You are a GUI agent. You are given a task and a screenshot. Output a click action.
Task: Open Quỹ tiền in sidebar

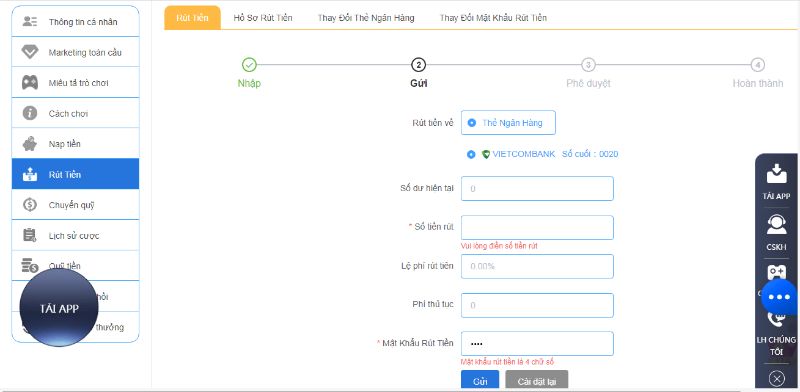point(76,265)
